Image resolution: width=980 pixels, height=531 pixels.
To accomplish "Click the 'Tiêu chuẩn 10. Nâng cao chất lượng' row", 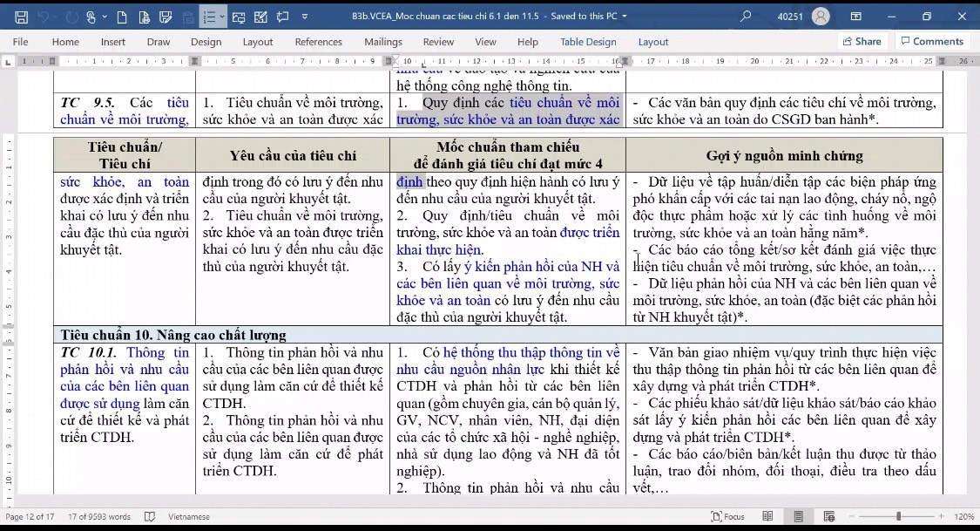I will click(498, 335).
